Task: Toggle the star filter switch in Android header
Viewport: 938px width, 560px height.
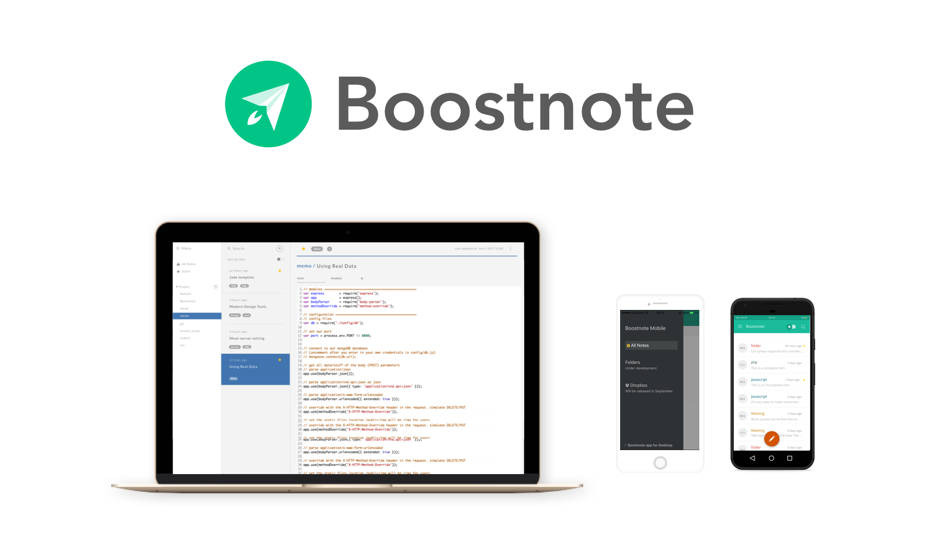Action: point(791,327)
